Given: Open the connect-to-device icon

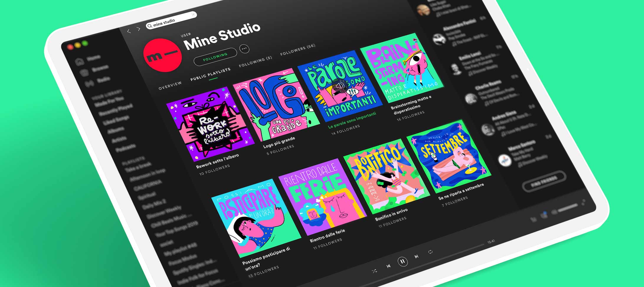Looking at the screenshot, I should pyautogui.click(x=544, y=215).
